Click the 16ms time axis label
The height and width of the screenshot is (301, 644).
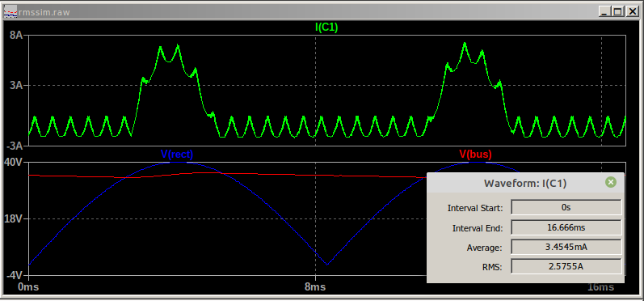[x=600, y=286]
